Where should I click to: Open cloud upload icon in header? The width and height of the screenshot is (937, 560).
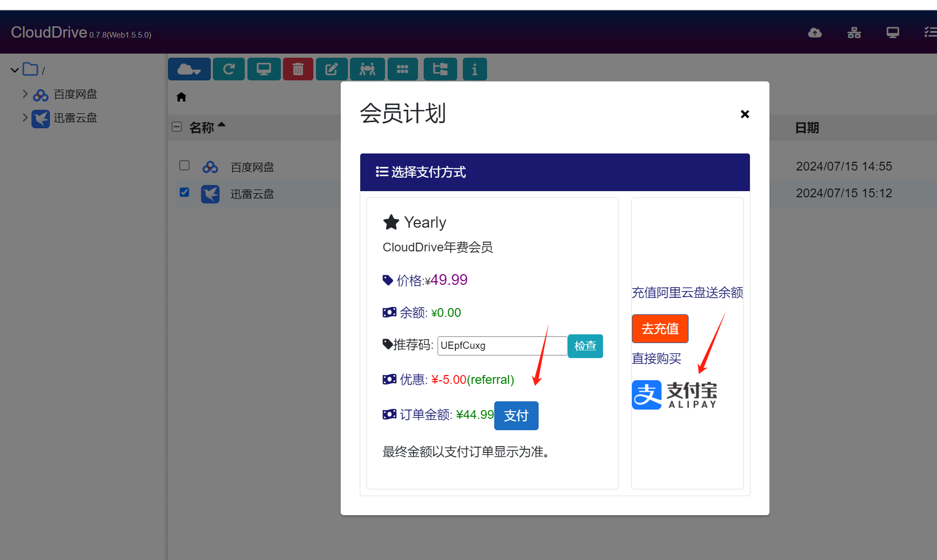click(815, 33)
